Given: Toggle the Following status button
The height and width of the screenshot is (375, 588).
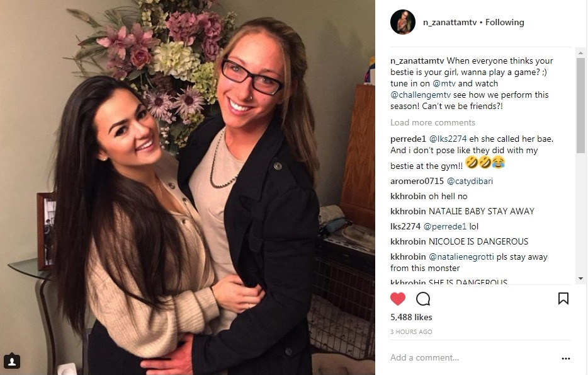Looking at the screenshot, I should click(505, 23).
